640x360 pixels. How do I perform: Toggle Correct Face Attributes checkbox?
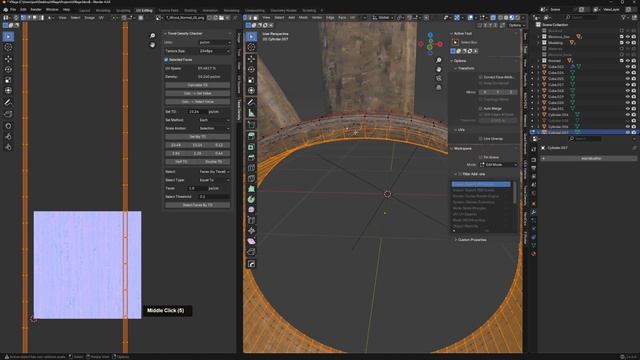[481, 77]
